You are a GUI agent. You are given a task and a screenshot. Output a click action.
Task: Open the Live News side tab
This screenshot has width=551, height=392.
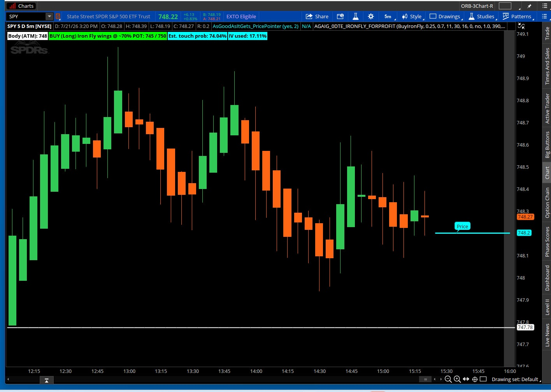(x=547, y=335)
